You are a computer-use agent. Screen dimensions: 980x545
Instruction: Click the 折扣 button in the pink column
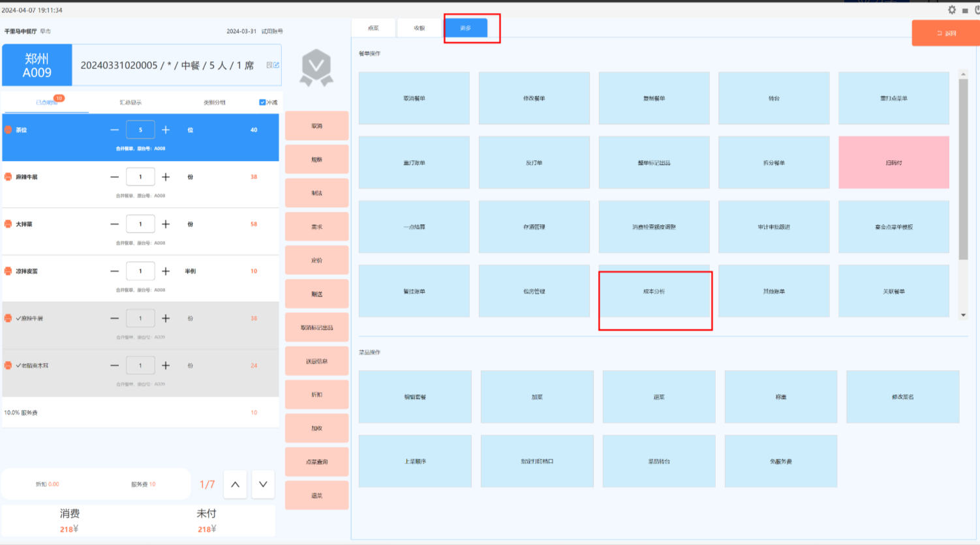(316, 395)
